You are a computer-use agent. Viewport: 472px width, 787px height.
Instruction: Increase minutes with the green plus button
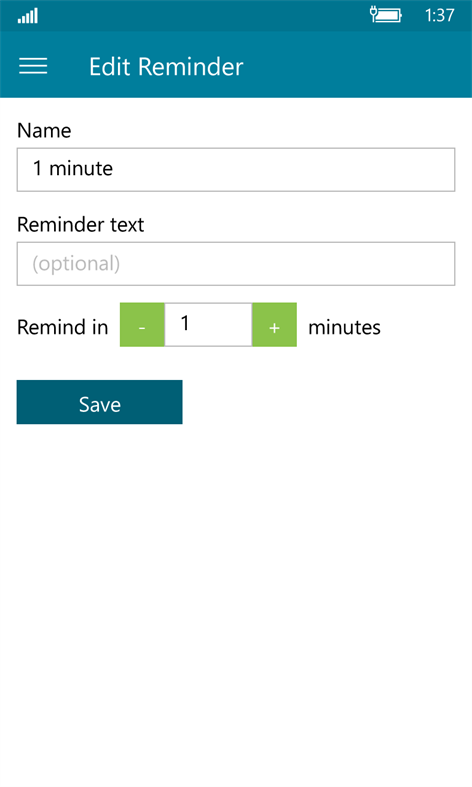pos(274,325)
